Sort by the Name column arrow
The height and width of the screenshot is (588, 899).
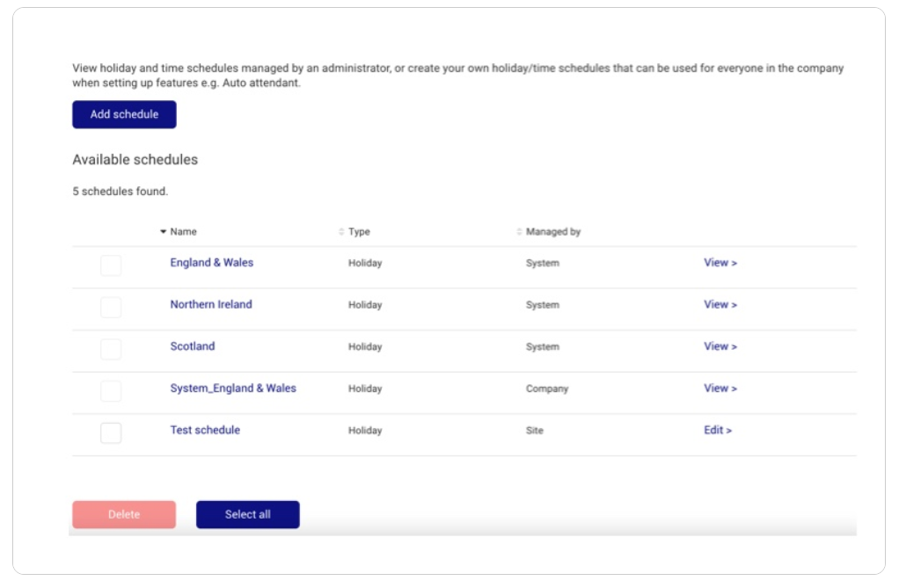[x=163, y=231]
